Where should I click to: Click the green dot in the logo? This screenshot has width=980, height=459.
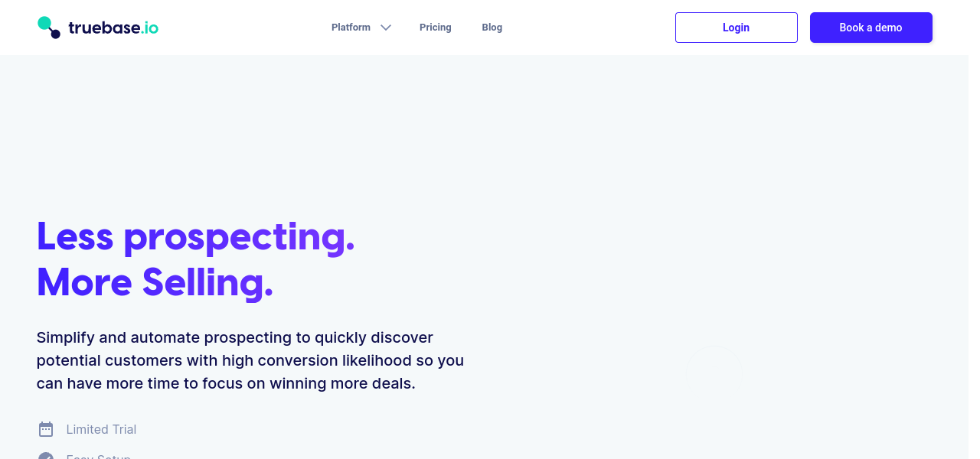pos(44,23)
